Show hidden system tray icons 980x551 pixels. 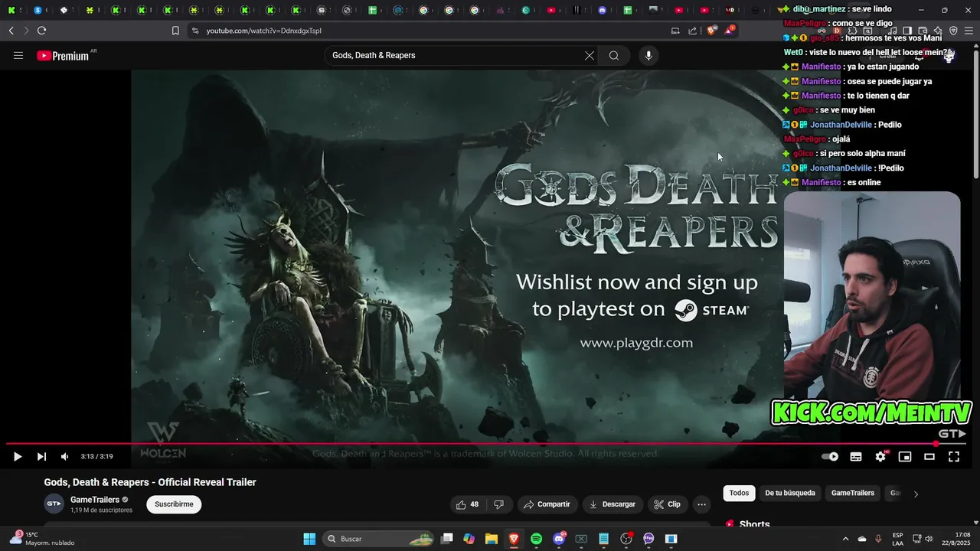click(845, 539)
